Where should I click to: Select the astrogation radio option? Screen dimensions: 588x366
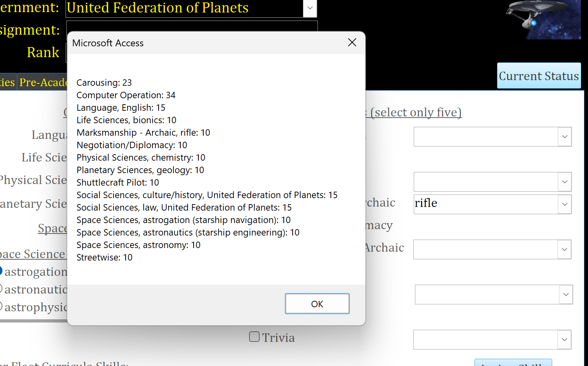click(1, 271)
